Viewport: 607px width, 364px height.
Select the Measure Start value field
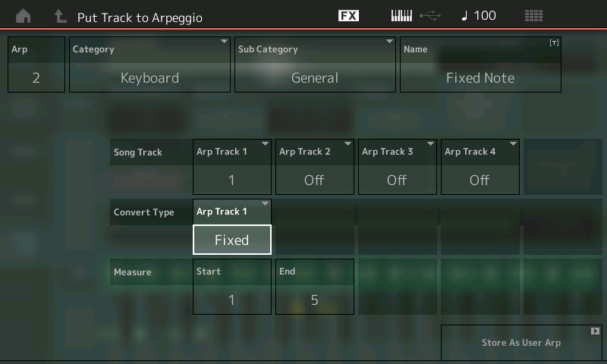tap(232, 287)
